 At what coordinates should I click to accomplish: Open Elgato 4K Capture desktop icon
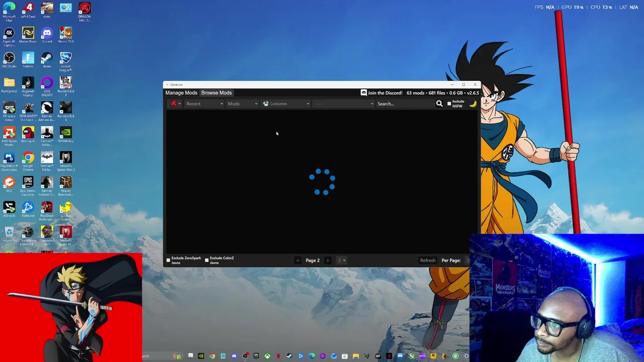click(x=9, y=37)
